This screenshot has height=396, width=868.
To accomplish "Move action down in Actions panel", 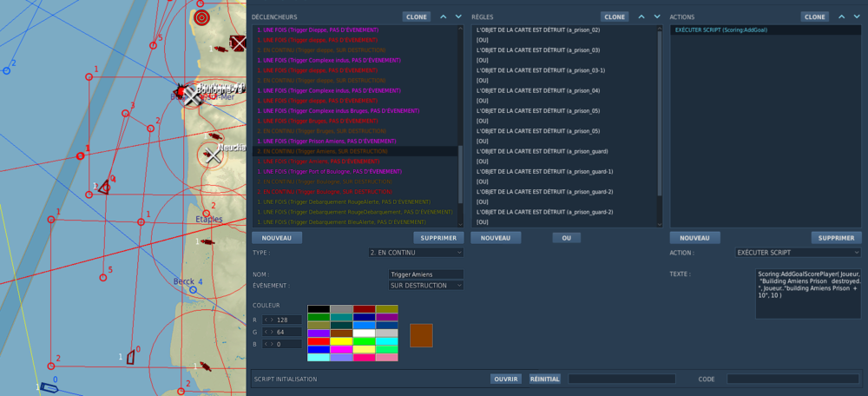I will tap(857, 16).
